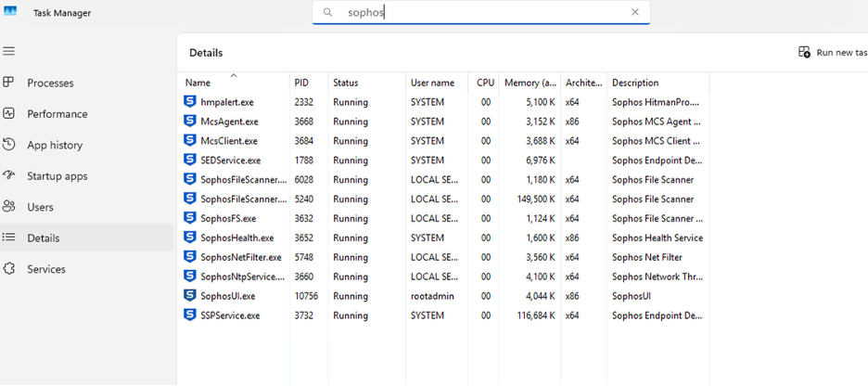Click the SophosFS.exe shield icon
Image resolution: width=868 pixels, height=386 pixels.
point(190,218)
